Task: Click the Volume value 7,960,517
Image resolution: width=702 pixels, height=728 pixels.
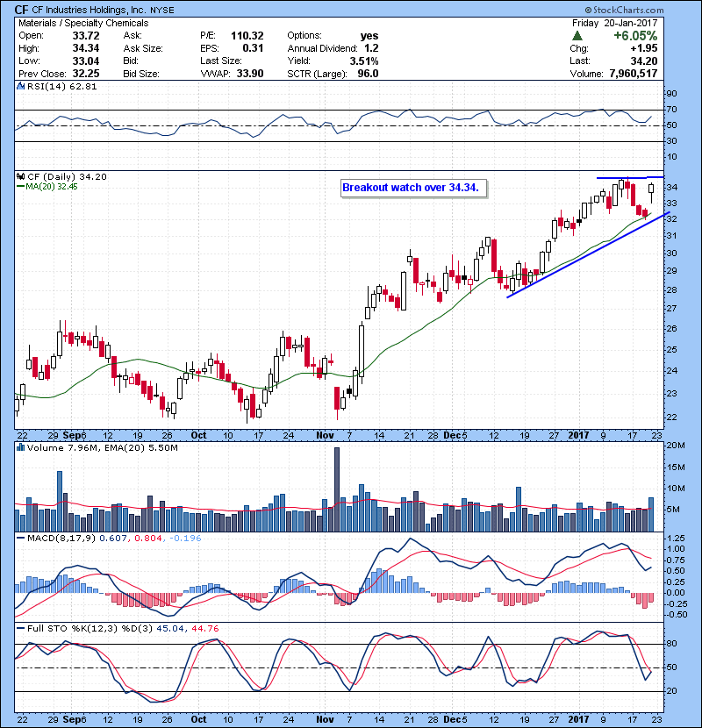Action: (634, 74)
